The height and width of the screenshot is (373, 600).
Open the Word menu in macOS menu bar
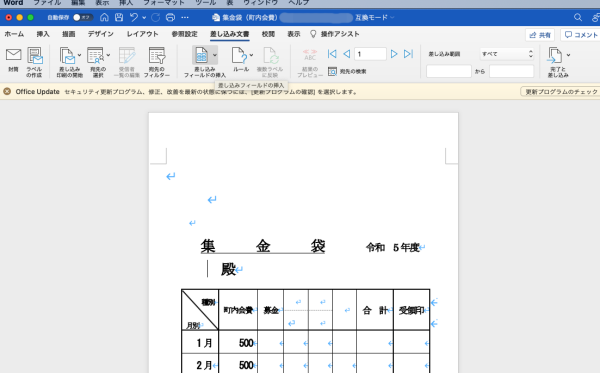[13, 3]
